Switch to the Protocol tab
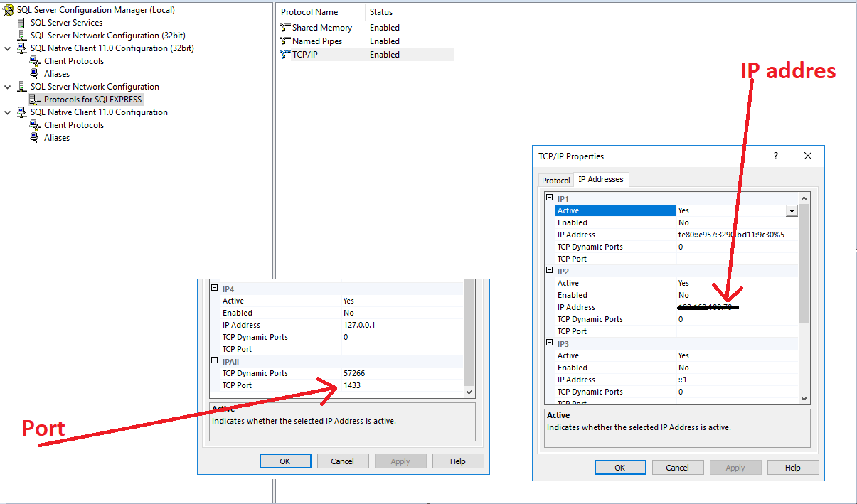Image resolution: width=857 pixels, height=504 pixels. point(556,181)
